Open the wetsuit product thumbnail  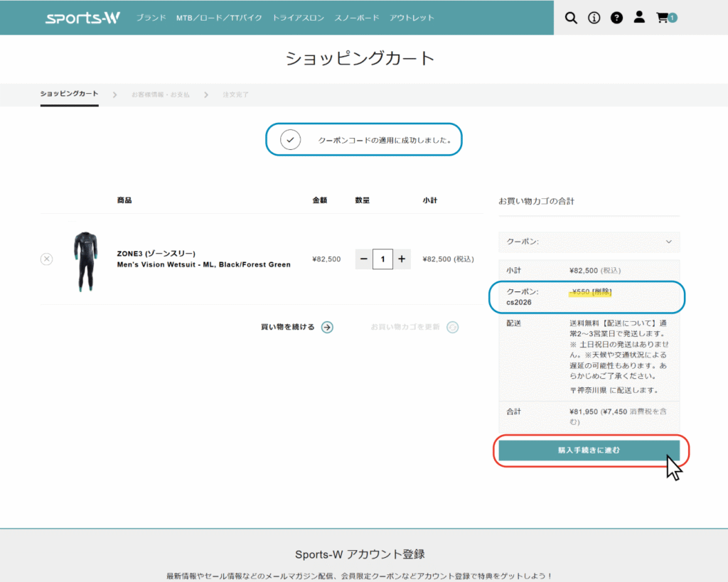pyautogui.click(x=85, y=261)
